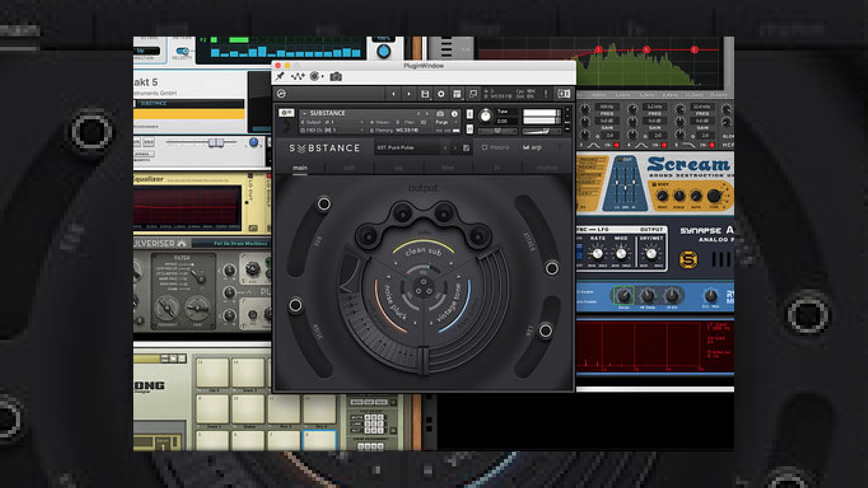Click Kontakt minimize rack view icon
Viewport: 868px width, 488px height.
(x=473, y=94)
